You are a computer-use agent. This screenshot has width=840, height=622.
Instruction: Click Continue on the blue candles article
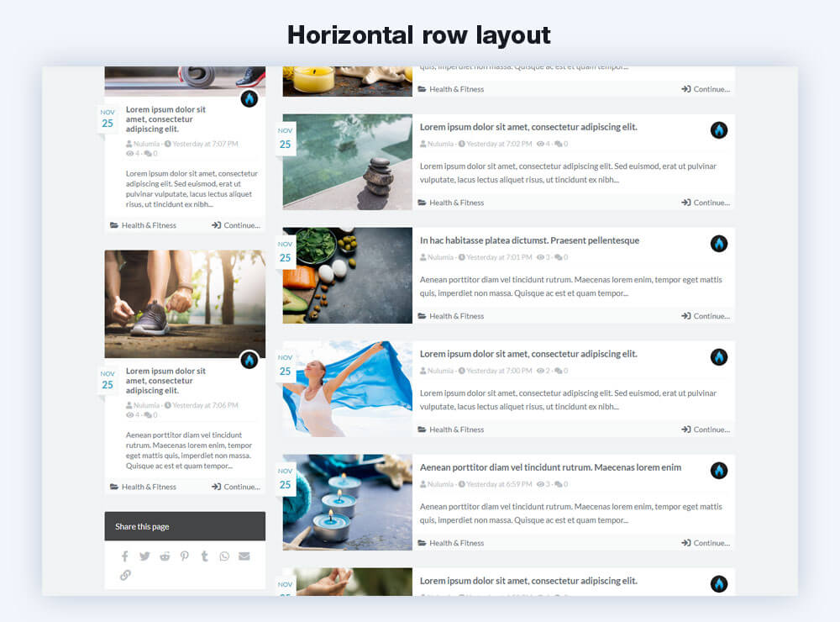[706, 543]
